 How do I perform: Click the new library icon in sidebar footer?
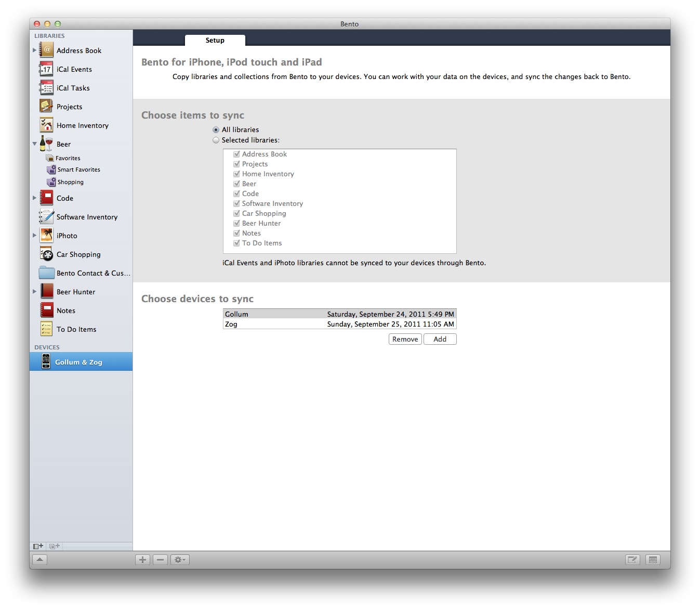(x=38, y=546)
